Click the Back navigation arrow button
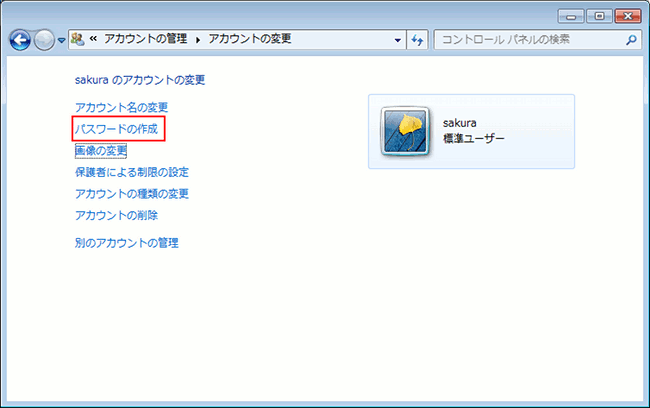Viewport: 650px width, 408px height. point(20,40)
